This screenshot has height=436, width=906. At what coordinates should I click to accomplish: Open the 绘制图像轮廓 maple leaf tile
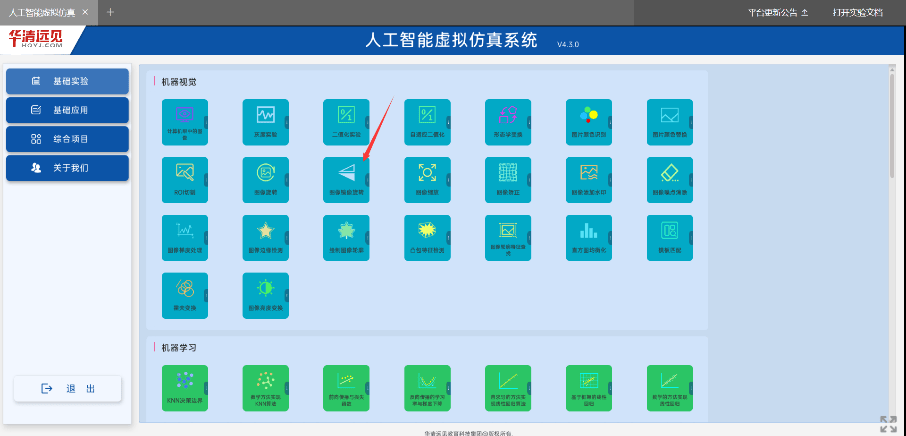(346, 238)
